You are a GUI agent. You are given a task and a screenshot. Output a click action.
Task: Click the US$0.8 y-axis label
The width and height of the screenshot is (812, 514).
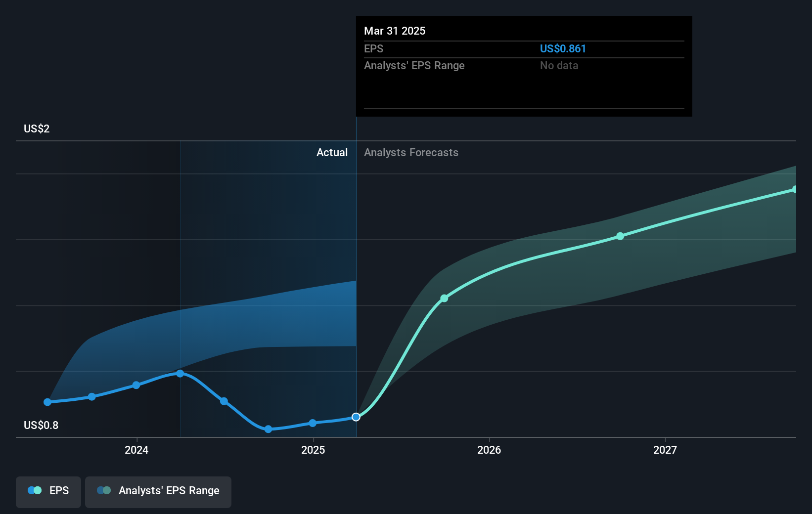41,425
